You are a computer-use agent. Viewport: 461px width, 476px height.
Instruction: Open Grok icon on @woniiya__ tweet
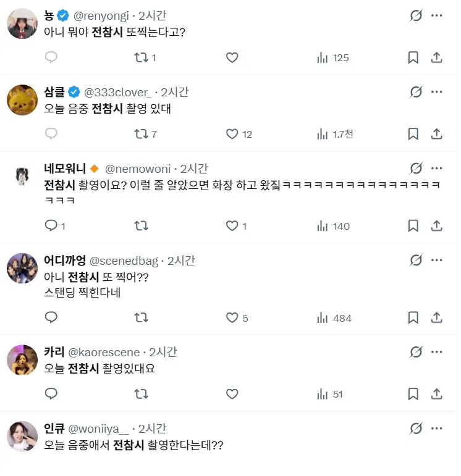[416, 428]
